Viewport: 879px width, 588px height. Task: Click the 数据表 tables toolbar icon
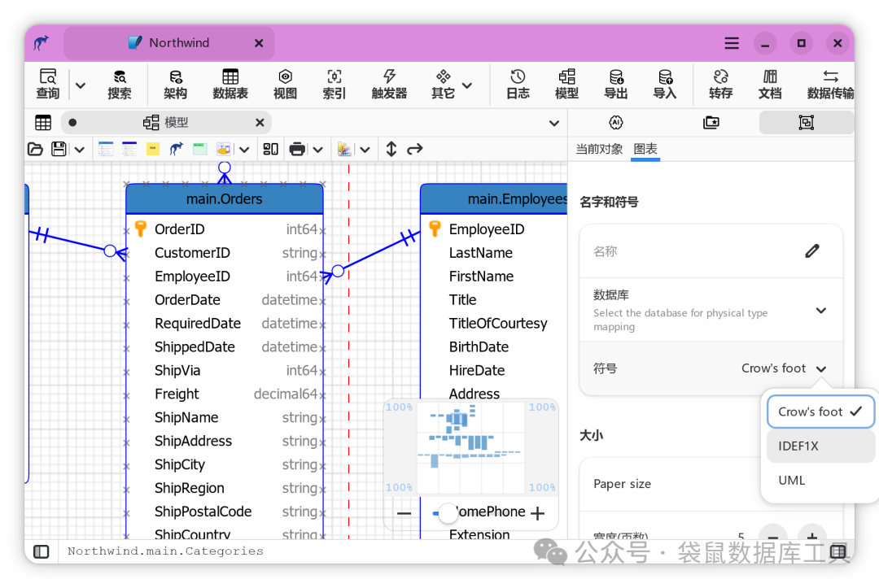pos(230,84)
